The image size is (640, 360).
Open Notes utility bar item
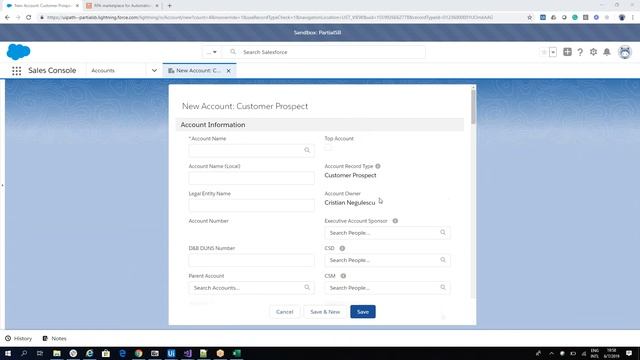54,338
